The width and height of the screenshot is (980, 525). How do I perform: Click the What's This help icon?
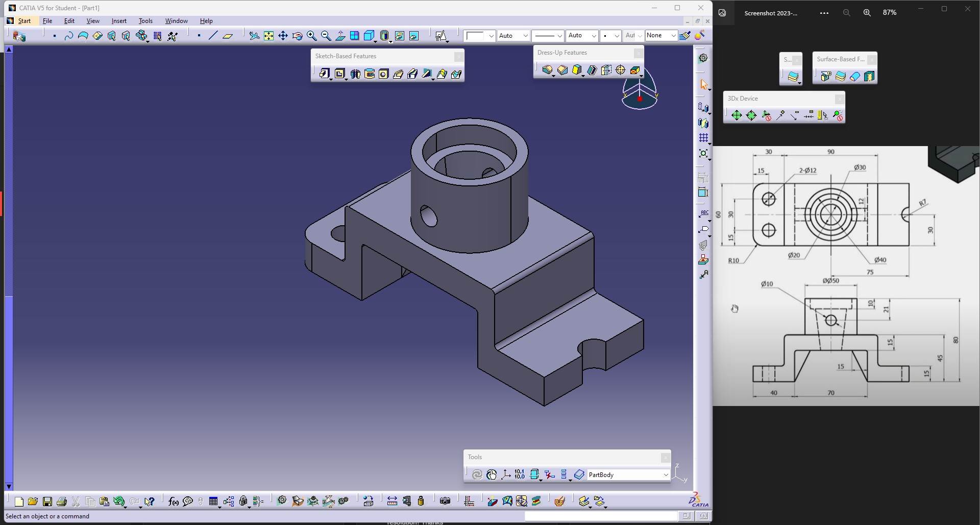[149, 502]
